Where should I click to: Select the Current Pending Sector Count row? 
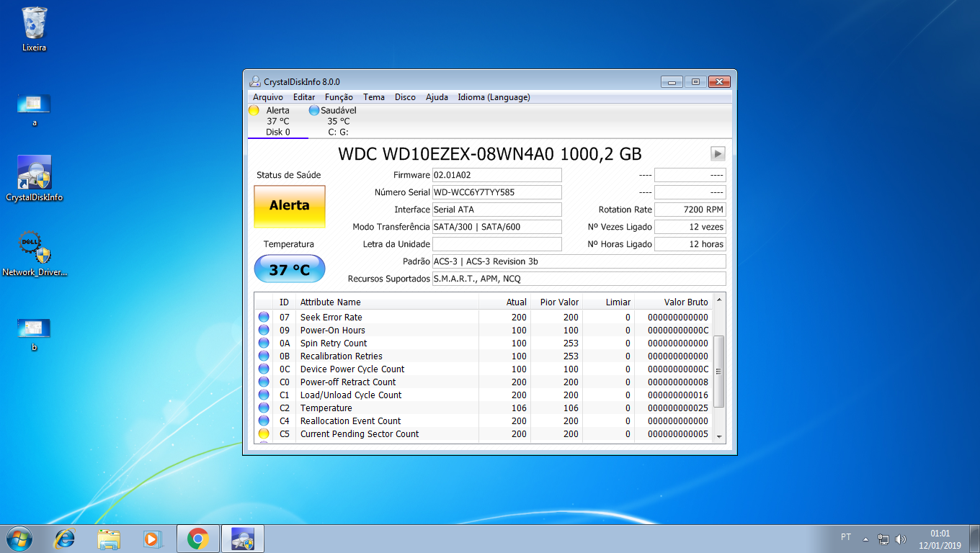484,434
